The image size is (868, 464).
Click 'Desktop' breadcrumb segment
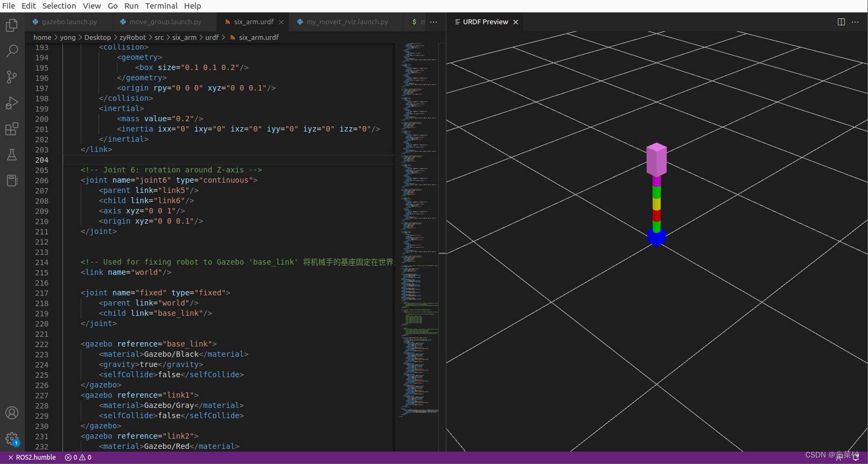(97, 38)
